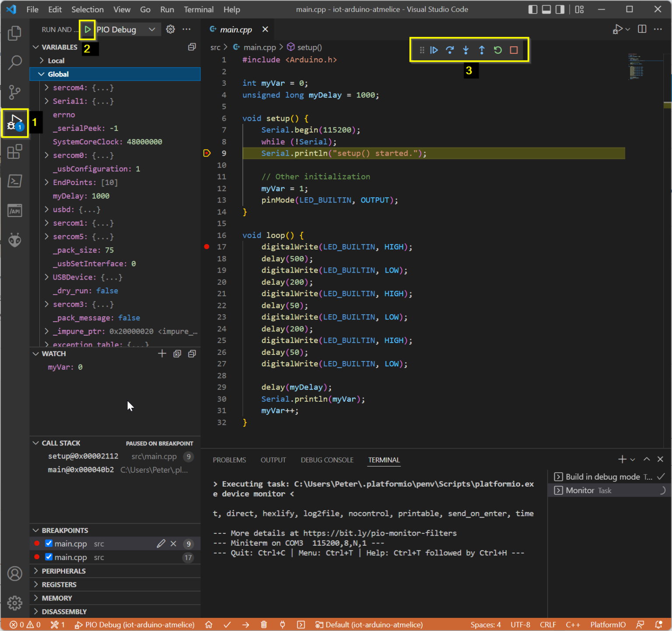Screen dimensions: 672x631
Task: Expand the sercom4 variable
Action: pos(46,88)
